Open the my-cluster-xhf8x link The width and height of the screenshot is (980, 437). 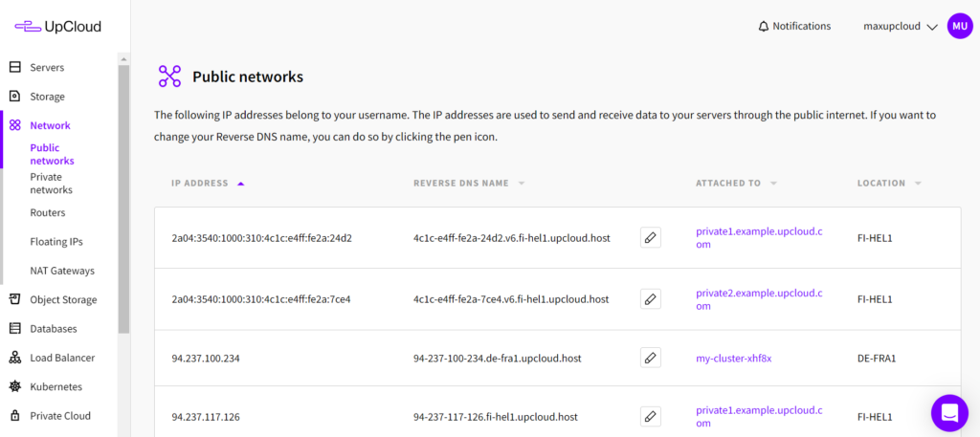pyautogui.click(x=733, y=359)
